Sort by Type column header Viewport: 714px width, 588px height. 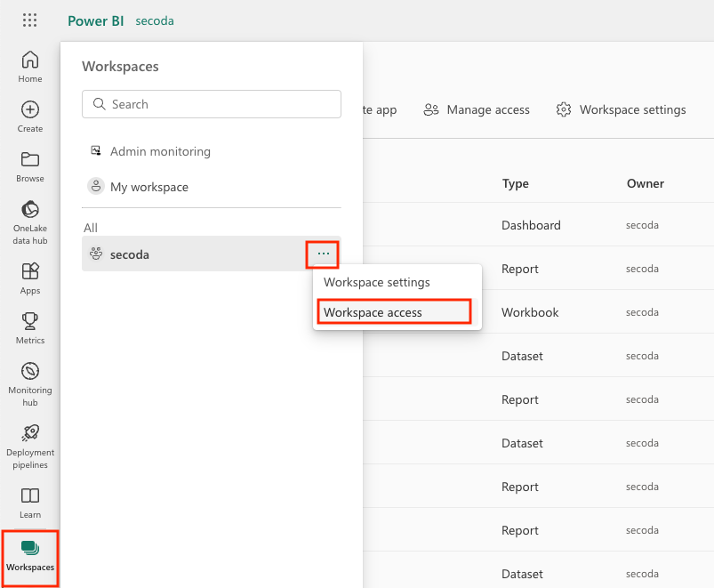tap(516, 183)
